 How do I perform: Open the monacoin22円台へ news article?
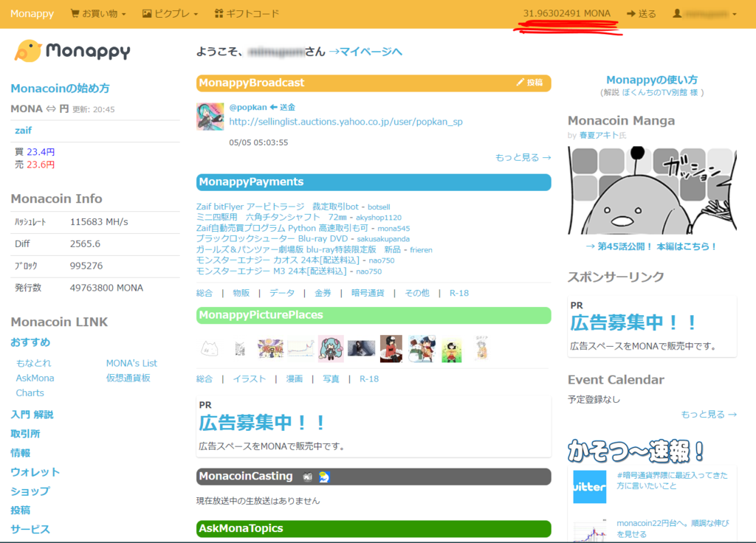[x=673, y=528]
